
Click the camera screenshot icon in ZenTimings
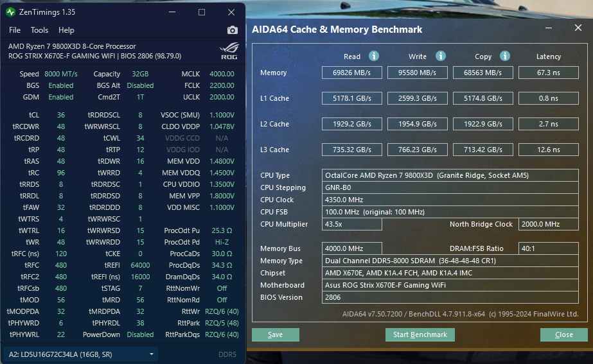[233, 30]
